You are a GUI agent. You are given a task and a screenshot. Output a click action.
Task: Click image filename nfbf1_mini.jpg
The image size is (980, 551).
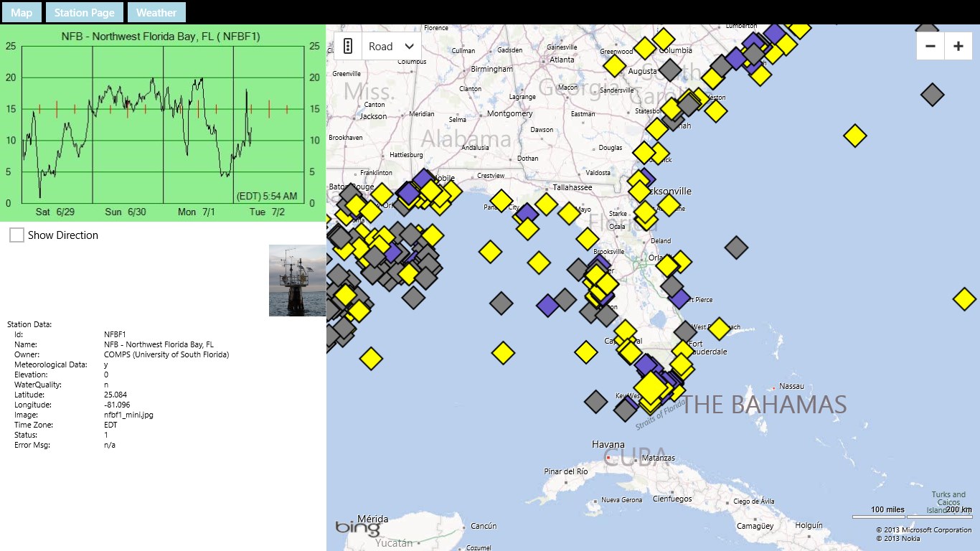pos(128,415)
